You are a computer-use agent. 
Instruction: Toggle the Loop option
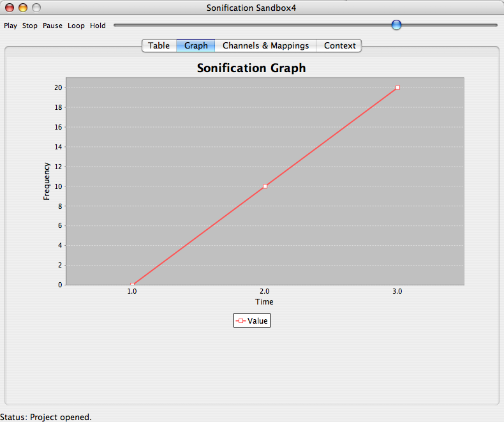(x=76, y=26)
